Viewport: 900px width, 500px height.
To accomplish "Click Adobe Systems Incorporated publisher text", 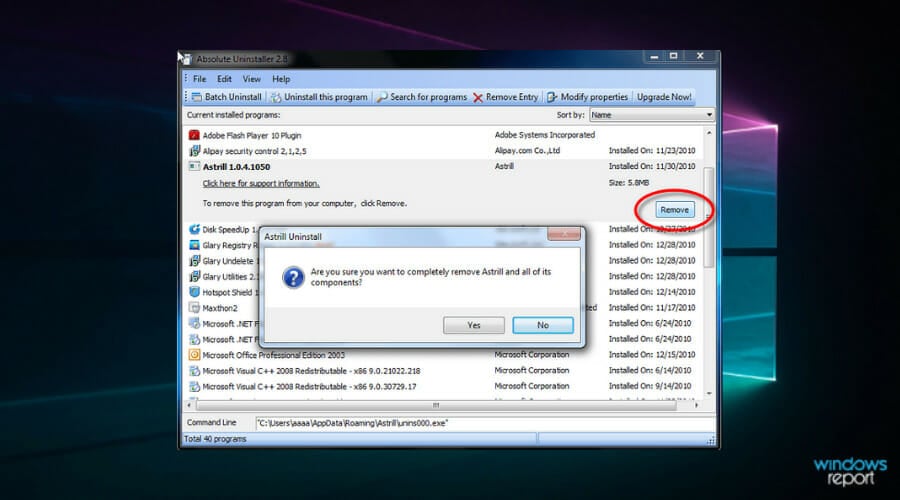I will (545, 135).
